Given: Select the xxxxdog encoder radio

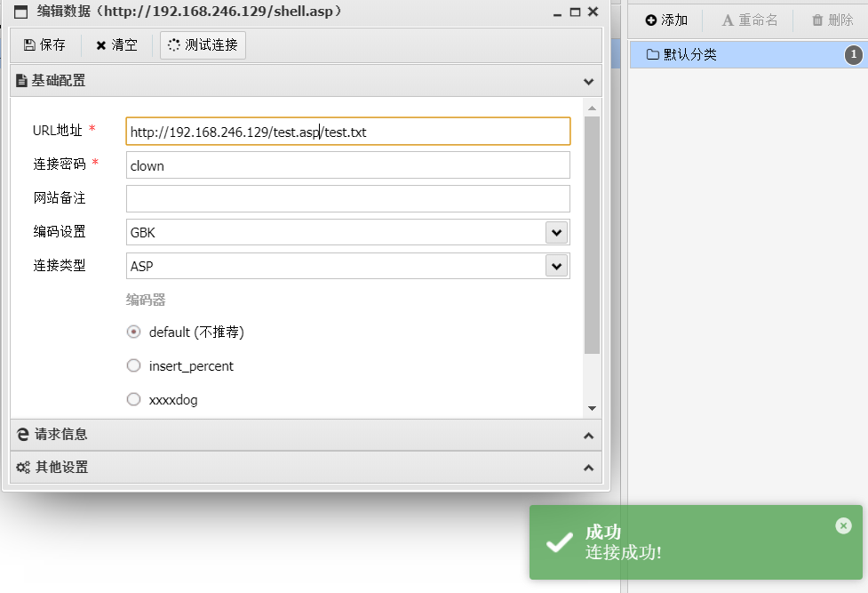Looking at the screenshot, I should pos(133,399).
